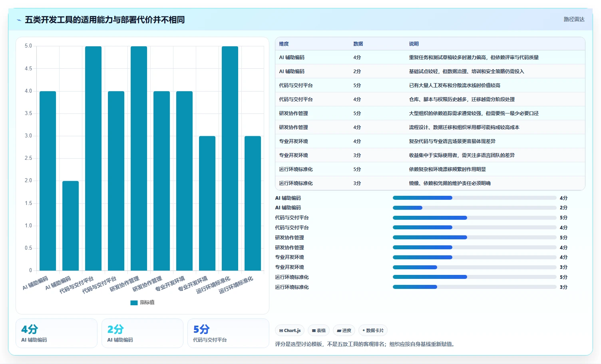Screen dimensions: 601x364
Task: Click the 运行环境标准化 chart bar valued 5
Action: pos(230,158)
